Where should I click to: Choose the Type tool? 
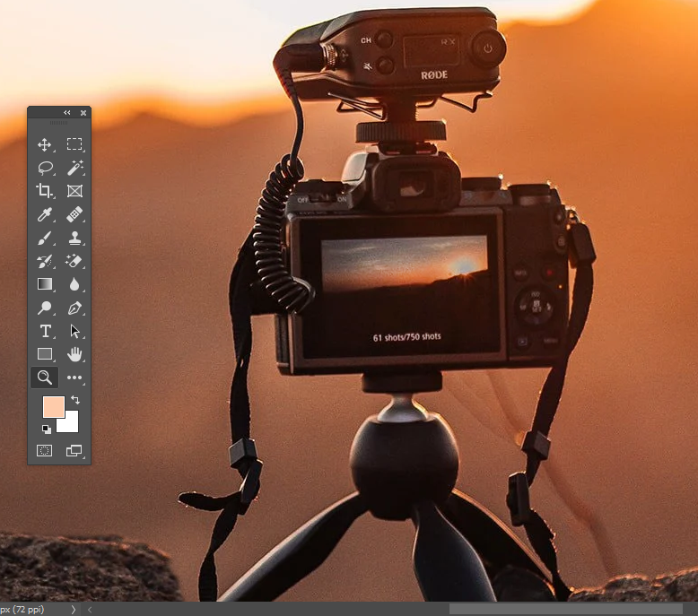[44, 331]
